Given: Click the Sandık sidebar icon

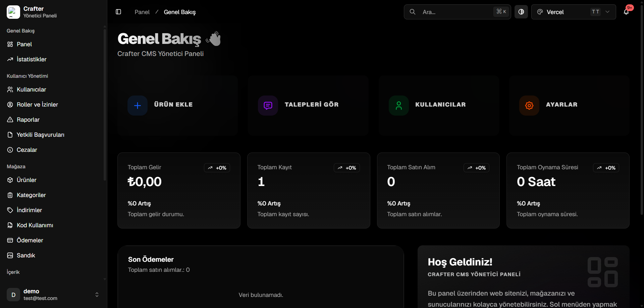Looking at the screenshot, I should (x=10, y=255).
